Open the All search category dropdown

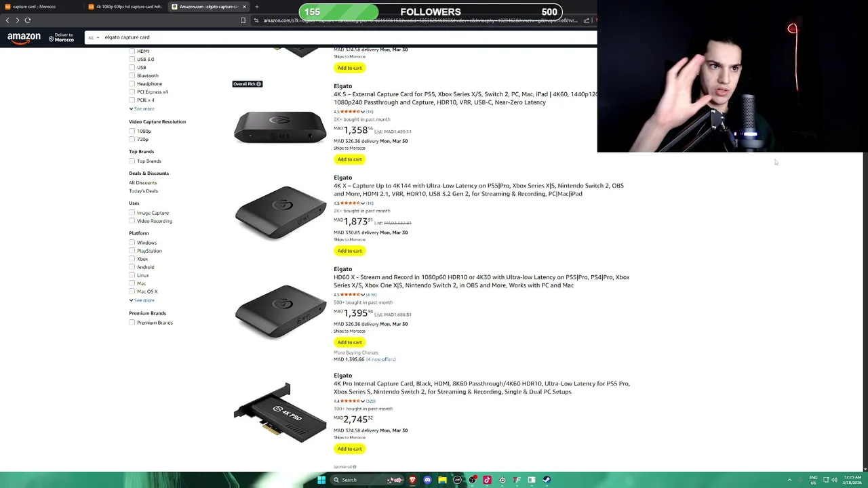click(94, 37)
